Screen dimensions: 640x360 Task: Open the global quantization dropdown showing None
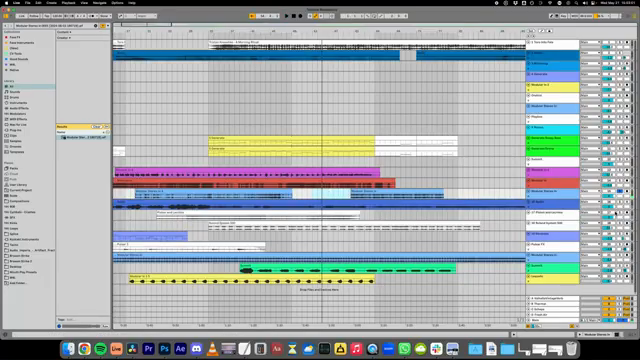[x=105, y=16]
